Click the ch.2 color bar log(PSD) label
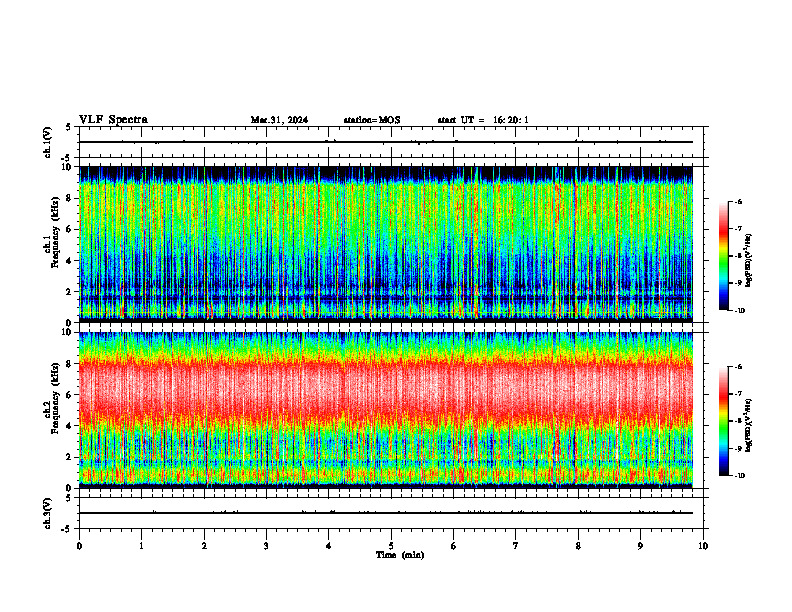The height and width of the screenshot is (612, 792). [749, 425]
